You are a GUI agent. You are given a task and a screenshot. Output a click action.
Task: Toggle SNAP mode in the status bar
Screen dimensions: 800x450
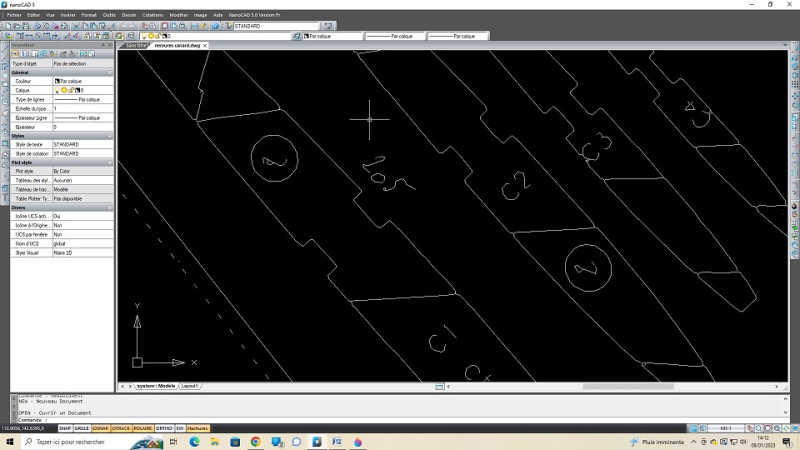tap(65, 429)
